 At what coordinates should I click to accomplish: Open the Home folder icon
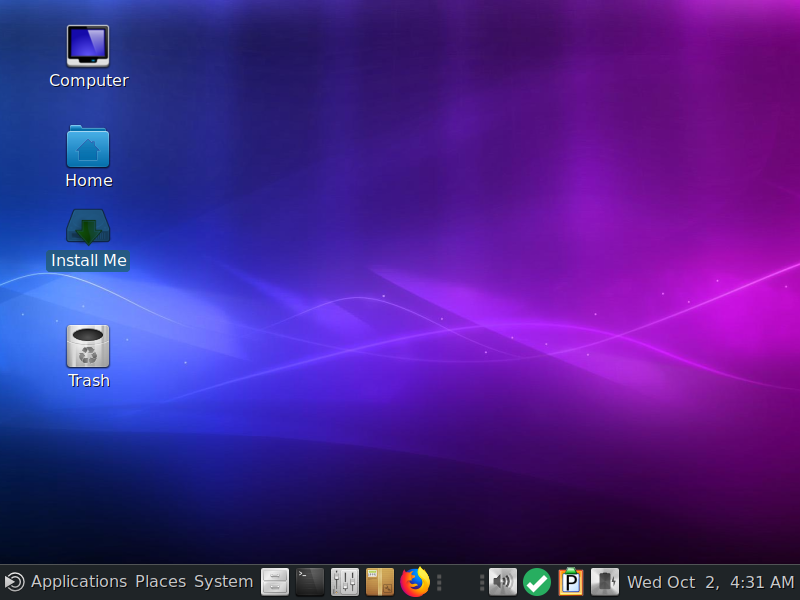pyautogui.click(x=88, y=146)
